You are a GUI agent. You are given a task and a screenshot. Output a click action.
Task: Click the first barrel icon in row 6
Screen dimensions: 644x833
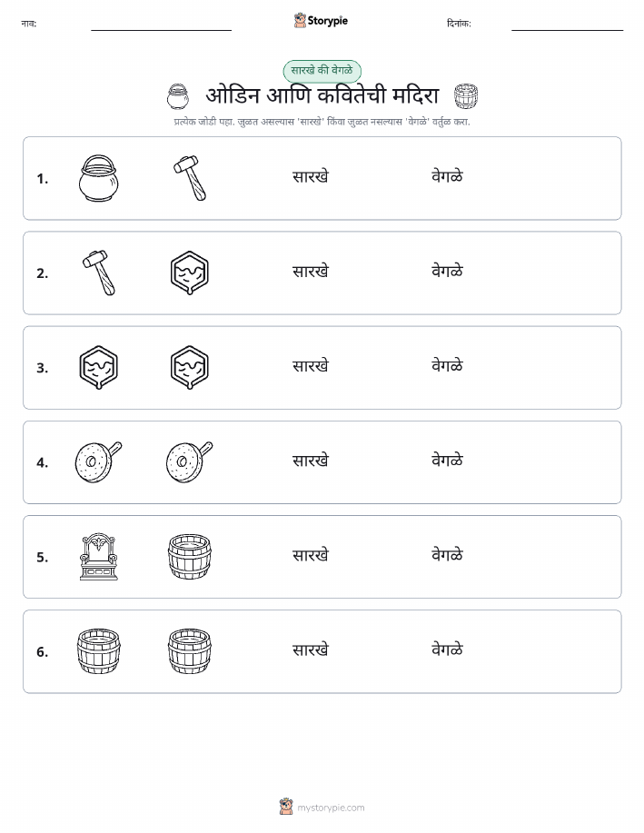(x=99, y=651)
